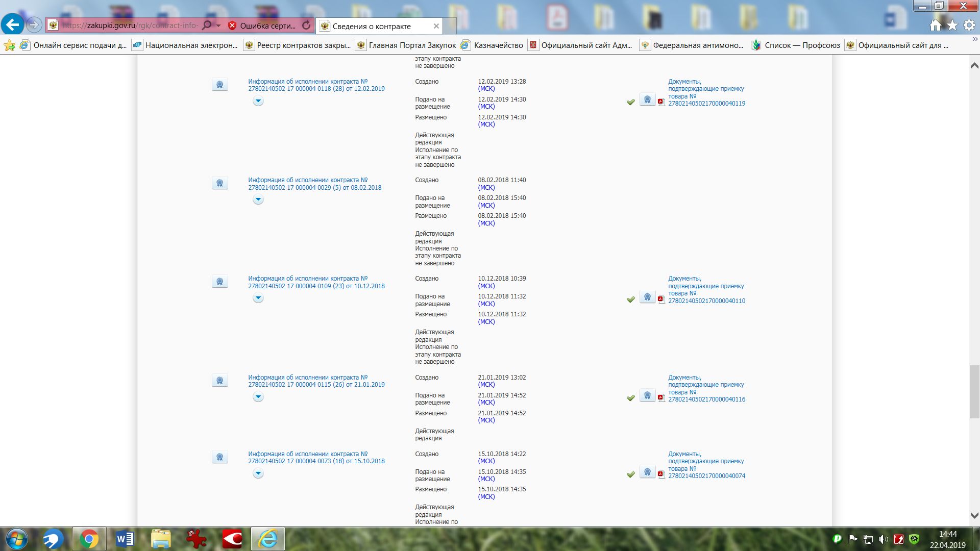Click signature icon for entry dated 10.12.2018
The image size is (980, 551).
pyautogui.click(x=220, y=282)
